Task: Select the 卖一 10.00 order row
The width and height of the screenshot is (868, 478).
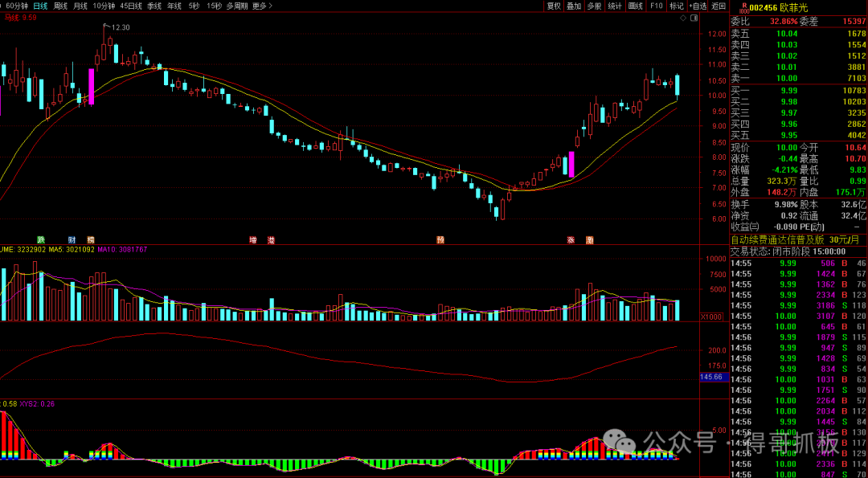Action: click(x=798, y=78)
